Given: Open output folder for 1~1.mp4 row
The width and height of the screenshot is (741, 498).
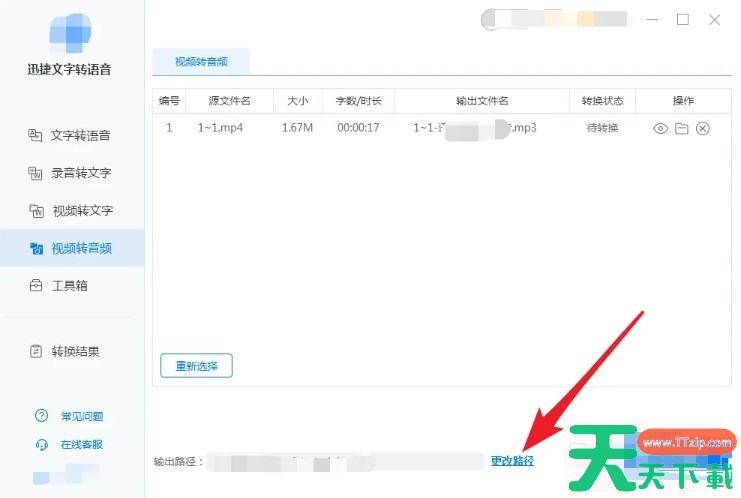Looking at the screenshot, I should 681,128.
